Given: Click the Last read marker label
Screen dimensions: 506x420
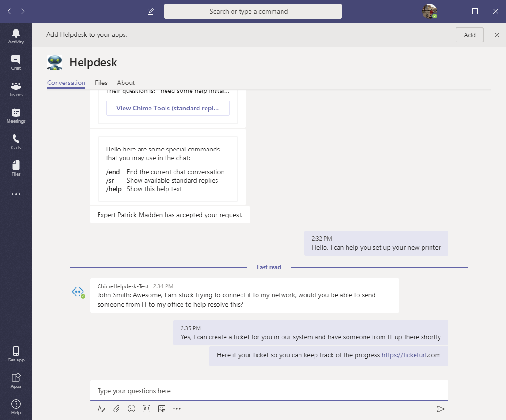Looking at the screenshot, I should 269,267.
